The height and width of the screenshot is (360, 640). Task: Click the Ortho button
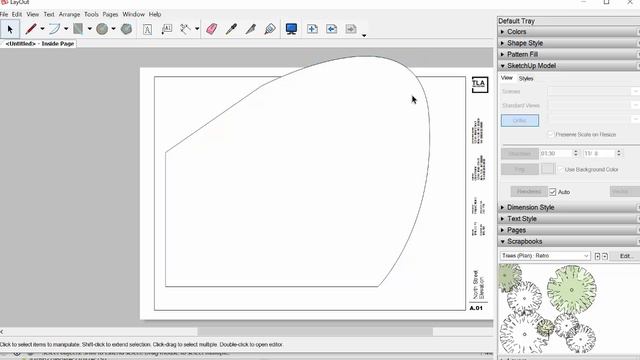[x=520, y=120]
